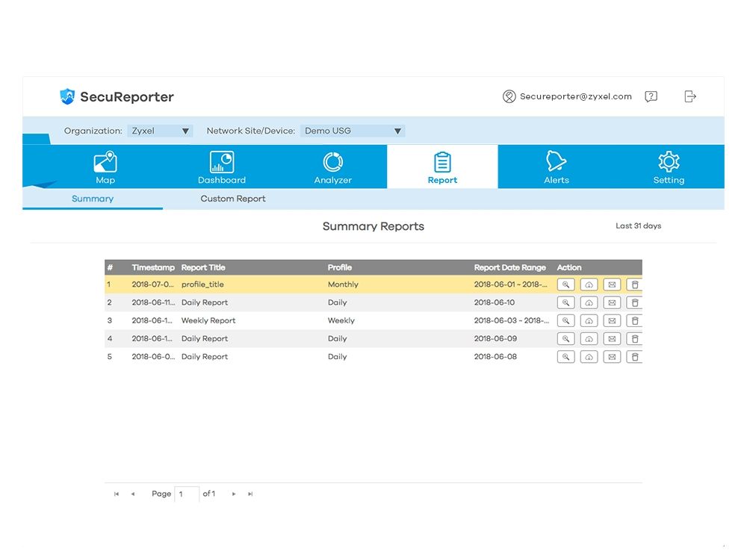Viewport: 747px width, 560px height.
Task: Sort by the Profile column header
Action: coord(340,267)
